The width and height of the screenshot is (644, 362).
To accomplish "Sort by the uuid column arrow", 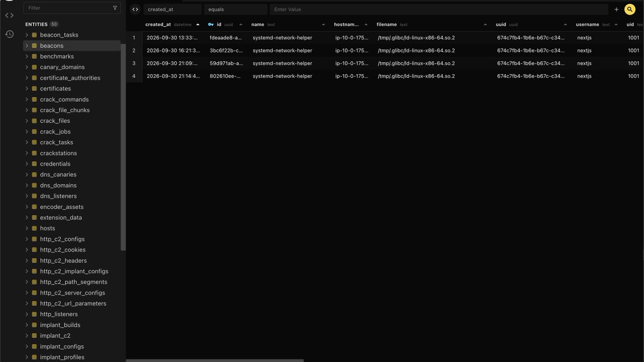I will click(x=565, y=24).
